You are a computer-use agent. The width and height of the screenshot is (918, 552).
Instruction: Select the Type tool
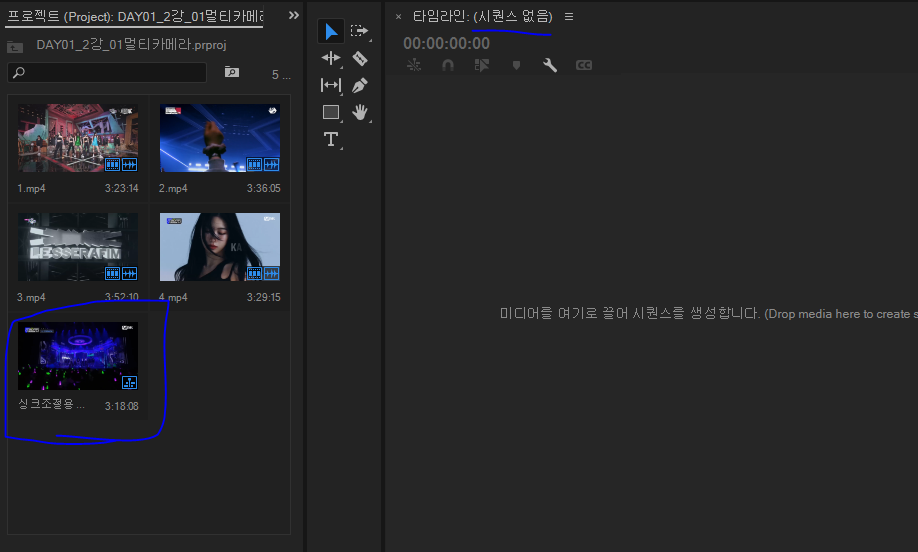[x=331, y=139]
